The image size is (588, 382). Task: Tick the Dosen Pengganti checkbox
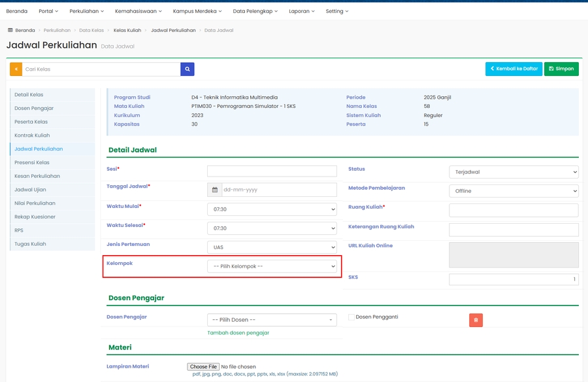[x=351, y=317]
